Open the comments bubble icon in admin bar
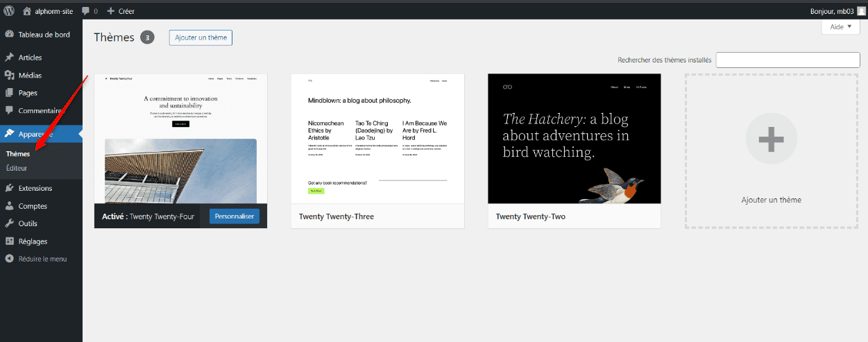868x342 pixels. point(85,12)
